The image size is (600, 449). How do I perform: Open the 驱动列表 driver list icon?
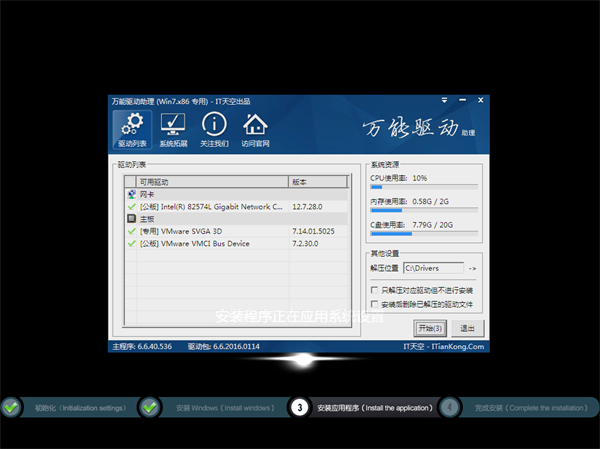coord(130,129)
